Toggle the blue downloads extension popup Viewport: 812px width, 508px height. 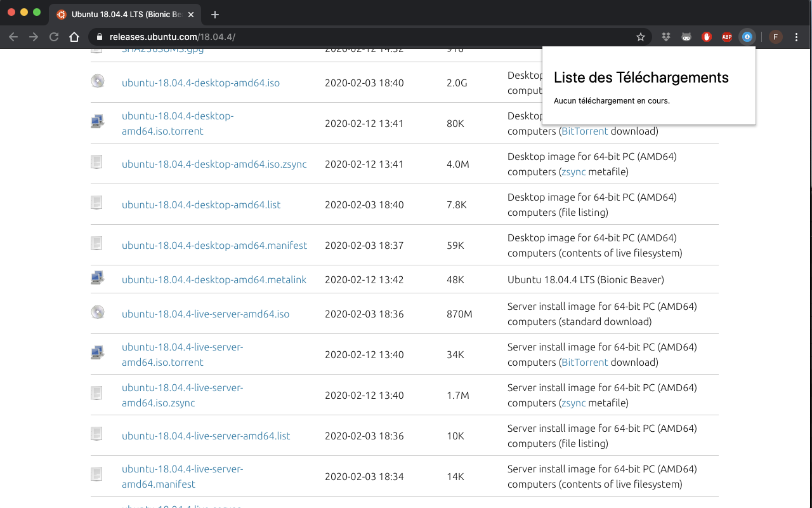[x=747, y=37]
